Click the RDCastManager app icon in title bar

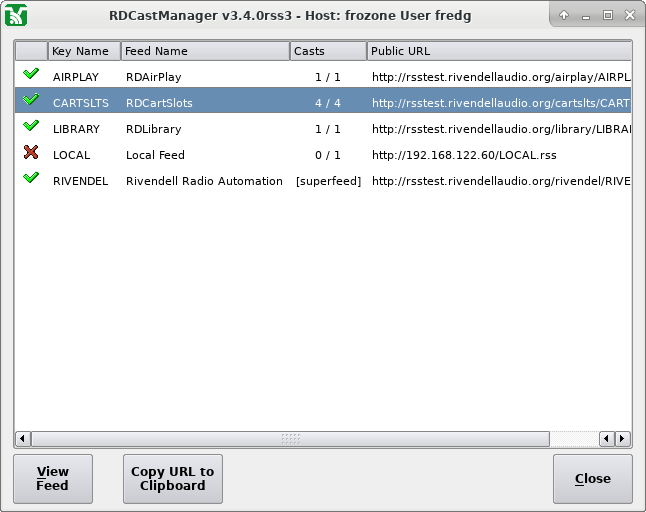click(x=16, y=15)
